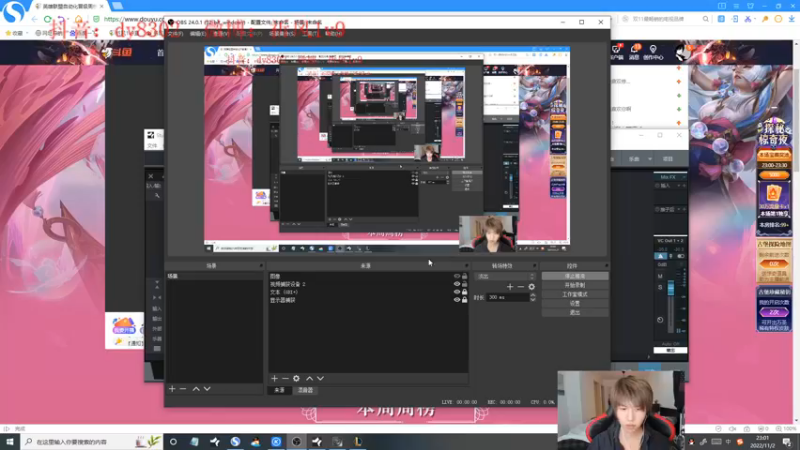The width and height of the screenshot is (800, 450).
Task: Open OBS 编辑 menu
Action: coord(197,34)
